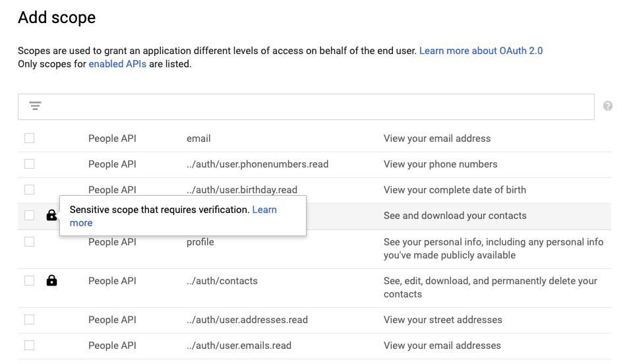This screenshot has height=364, width=629.
Task: Open the enabled APIs link
Action: pyautogui.click(x=117, y=64)
